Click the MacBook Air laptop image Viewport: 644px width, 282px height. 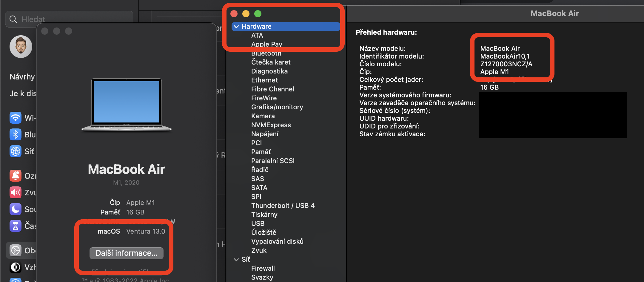(x=127, y=105)
